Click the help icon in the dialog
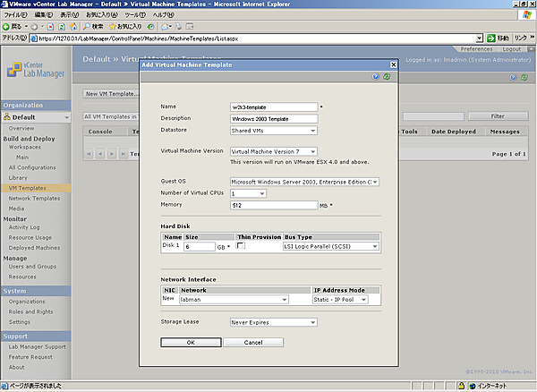This screenshot has height=392, width=537. point(374,78)
